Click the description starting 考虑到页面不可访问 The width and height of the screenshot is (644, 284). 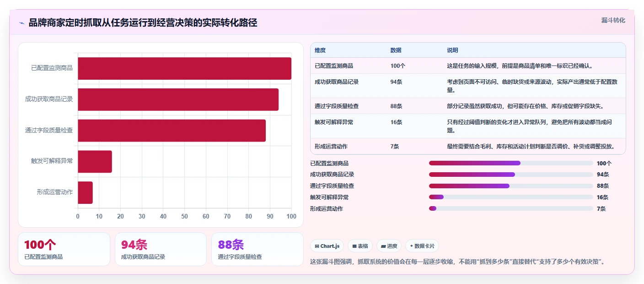pos(533,86)
